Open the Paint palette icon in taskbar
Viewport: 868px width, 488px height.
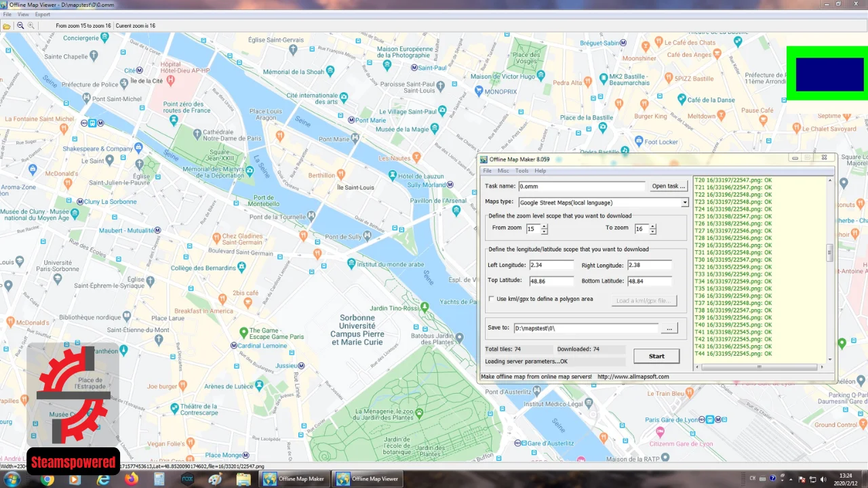pyautogui.click(x=216, y=479)
